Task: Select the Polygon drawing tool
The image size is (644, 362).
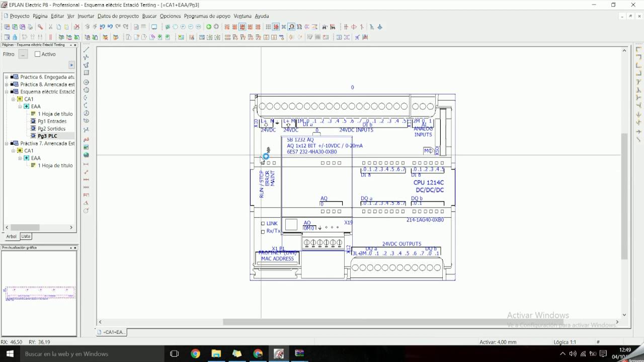Action: [86, 65]
